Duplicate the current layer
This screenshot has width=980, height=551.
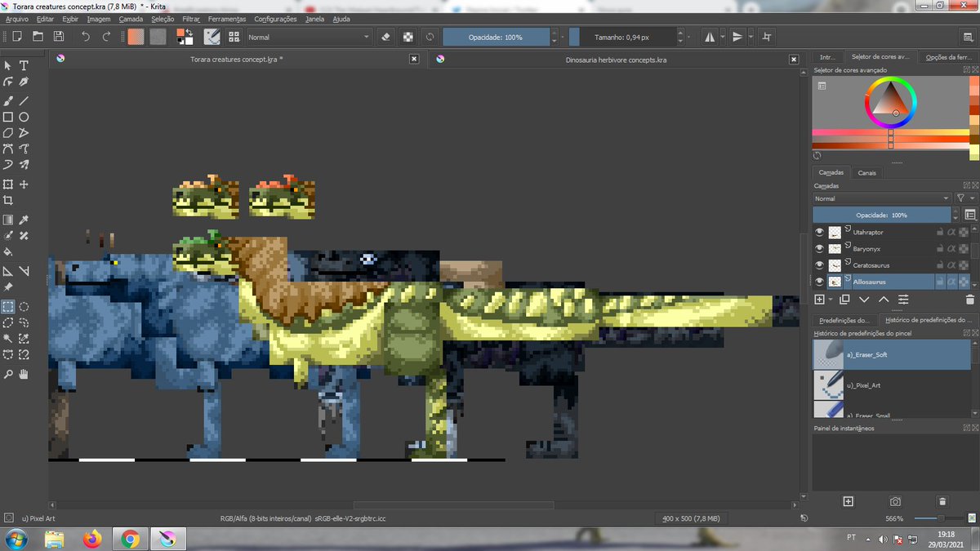click(844, 300)
